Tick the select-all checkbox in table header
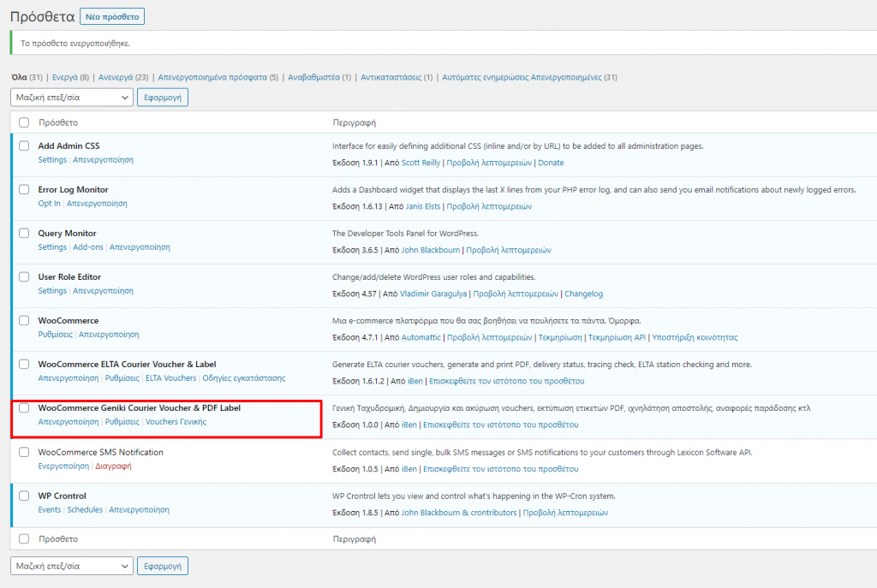The image size is (877, 588). pos(24,122)
